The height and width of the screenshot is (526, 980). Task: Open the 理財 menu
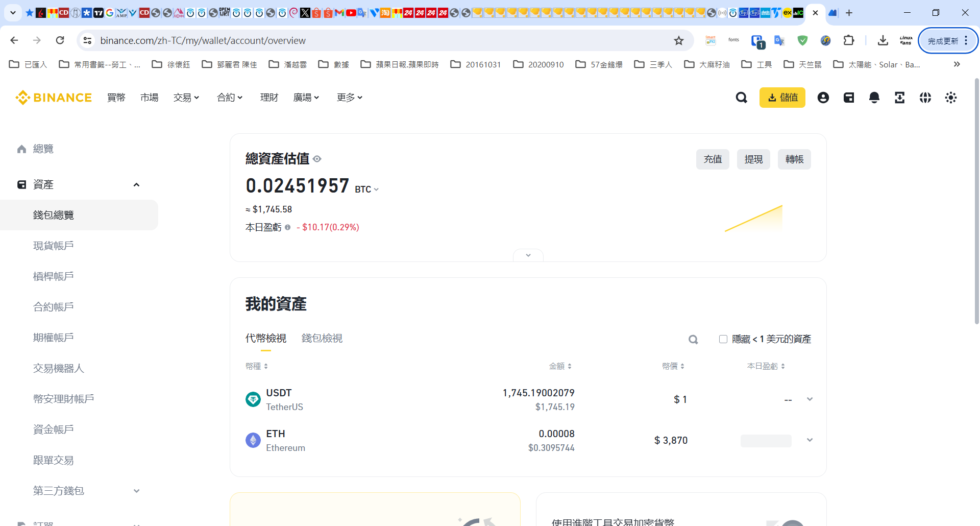click(269, 98)
